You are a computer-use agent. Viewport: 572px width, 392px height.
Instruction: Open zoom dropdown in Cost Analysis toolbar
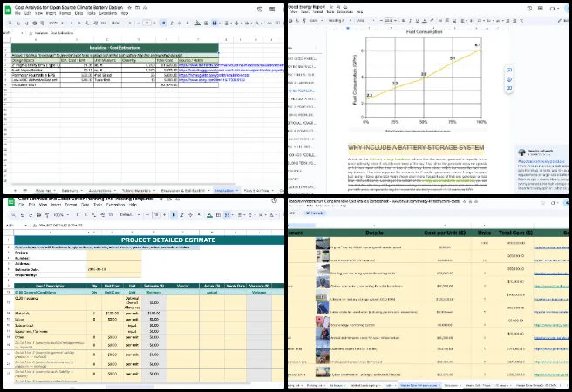[x=54, y=23]
